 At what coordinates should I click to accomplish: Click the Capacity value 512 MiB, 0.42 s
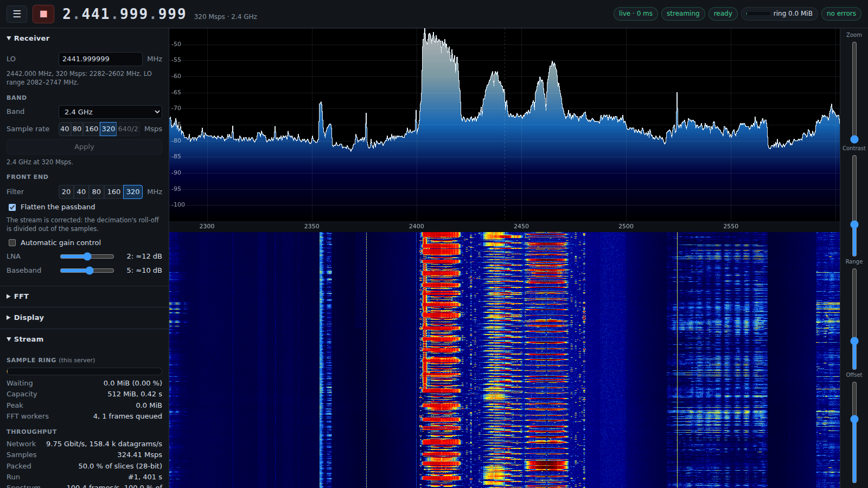pos(135,394)
